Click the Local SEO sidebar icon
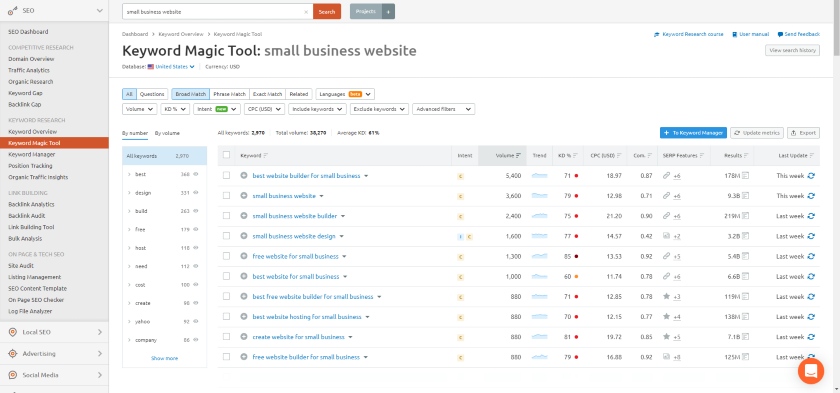840x393 pixels. [x=13, y=332]
